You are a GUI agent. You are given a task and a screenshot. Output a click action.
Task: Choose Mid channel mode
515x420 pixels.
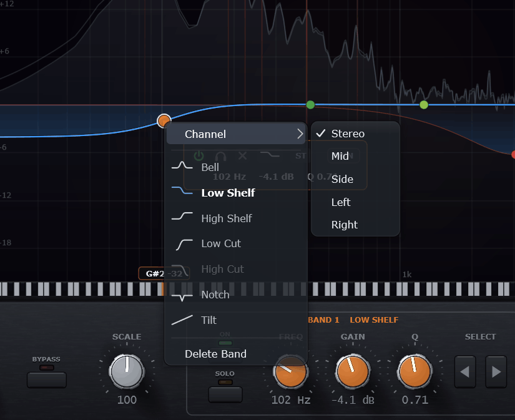[355, 156]
